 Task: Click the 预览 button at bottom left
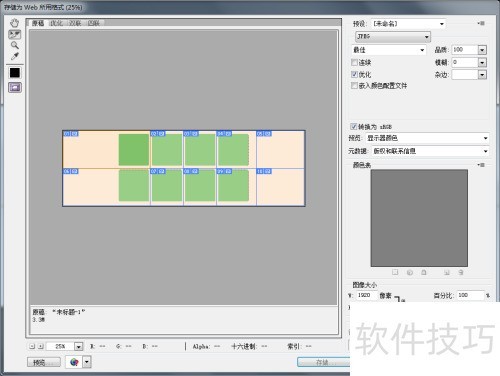click(x=44, y=362)
